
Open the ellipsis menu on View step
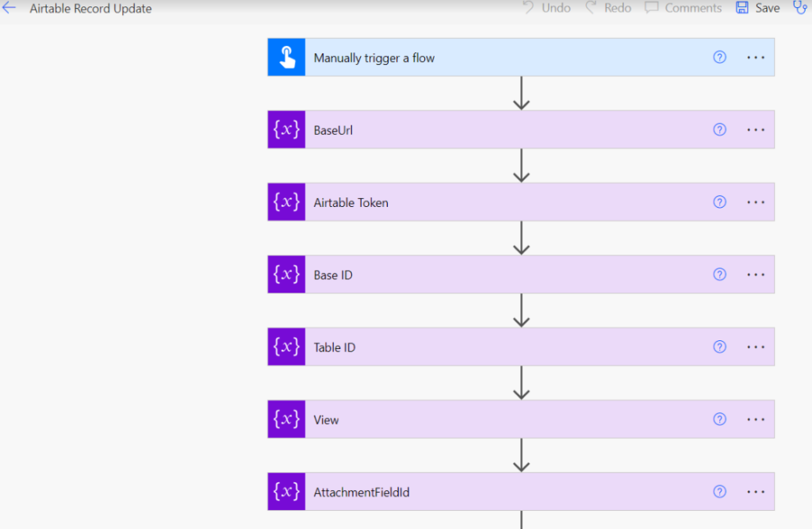click(x=756, y=420)
